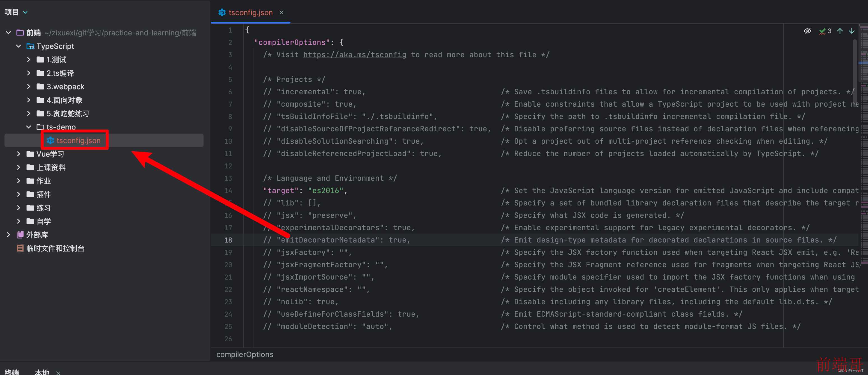The image size is (868, 375).
Task: Expand the 5.贪吃蛇练习 folder
Action: tap(29, 114)
